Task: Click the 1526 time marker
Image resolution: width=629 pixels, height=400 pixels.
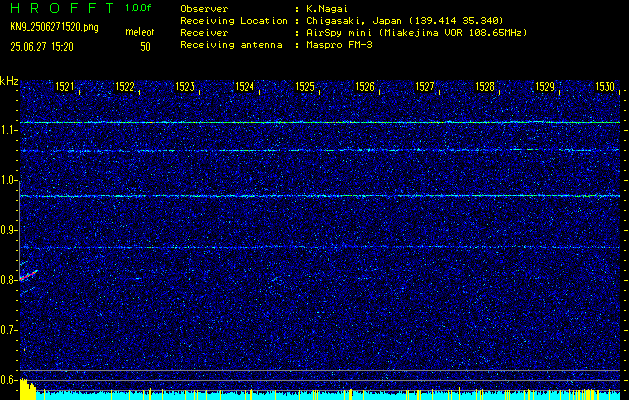Action: [x=365, y=86]
